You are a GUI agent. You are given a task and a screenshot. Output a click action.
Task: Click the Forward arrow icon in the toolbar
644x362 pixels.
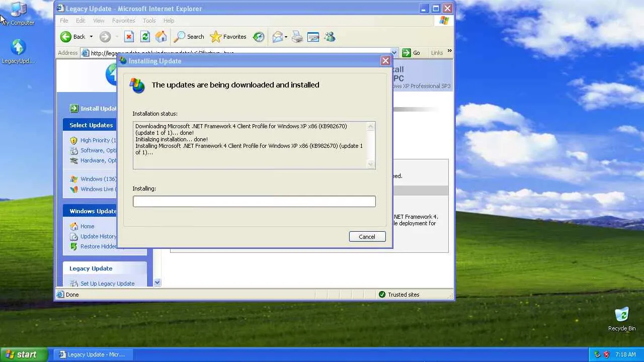(105, 37)
